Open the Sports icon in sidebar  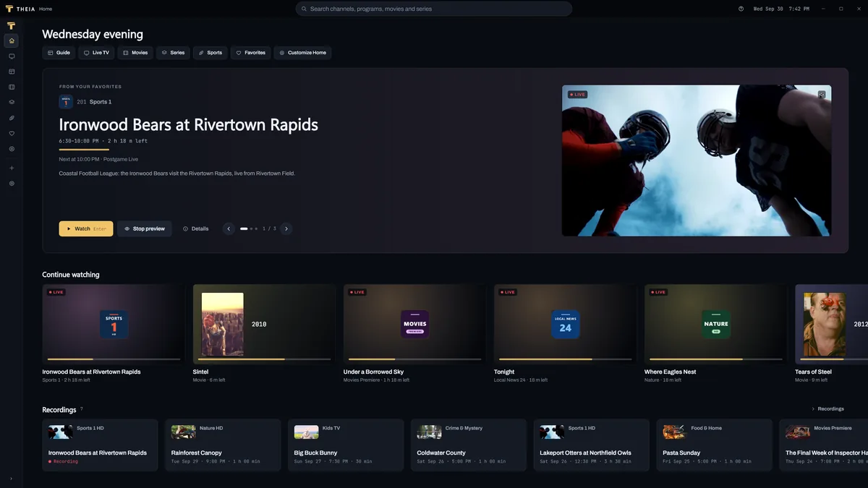[x=12, y=118]
